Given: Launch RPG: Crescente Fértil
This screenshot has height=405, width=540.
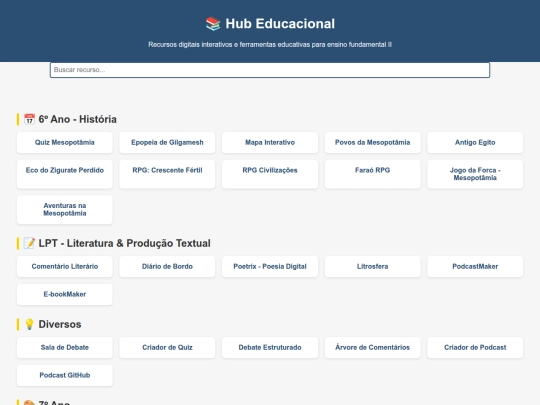Looking at the screenshot, I should click(x=167, y=174).
